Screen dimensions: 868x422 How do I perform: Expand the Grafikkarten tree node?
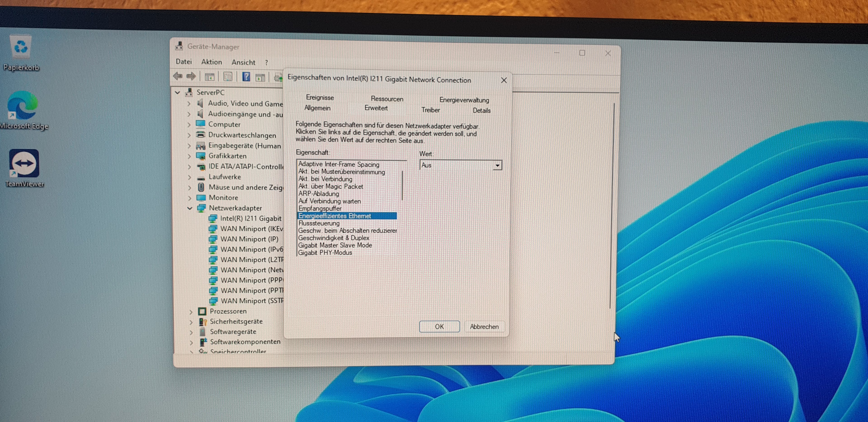pyautogui.click(x=189, y=156)
